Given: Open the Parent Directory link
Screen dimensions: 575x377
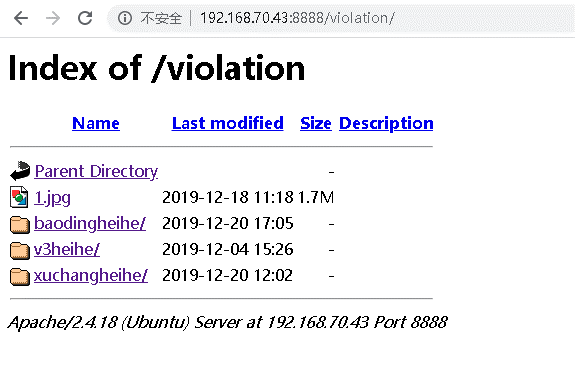Looking at the screenshot, I should [96, 172].
